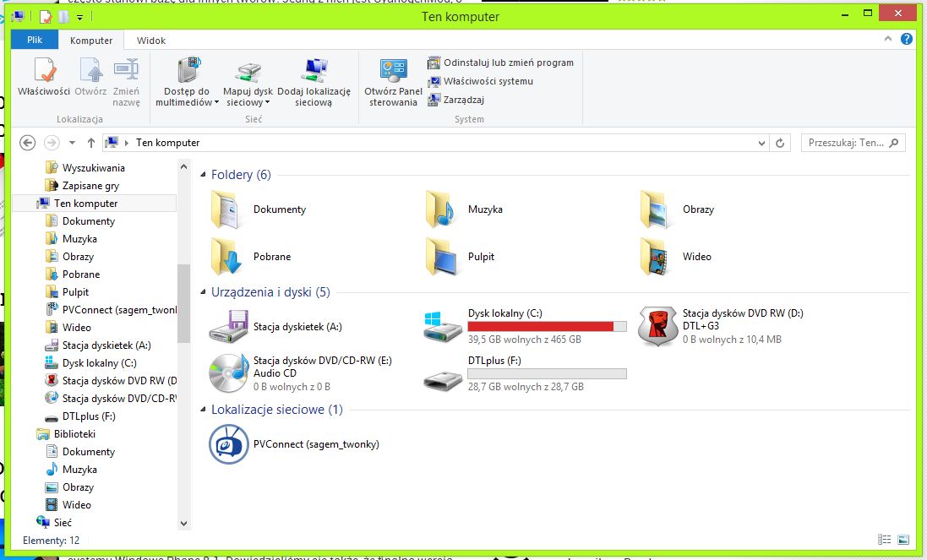Select PVConnect (sagem_twonky) in navigation tree
This screenshot has height=560, width=927.
[x=112, y=309]
